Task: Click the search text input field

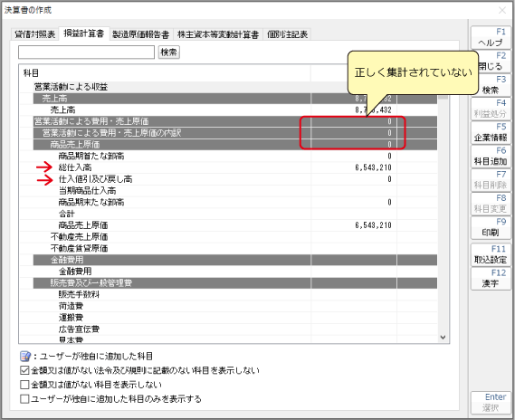Action: tap(86, 52)
